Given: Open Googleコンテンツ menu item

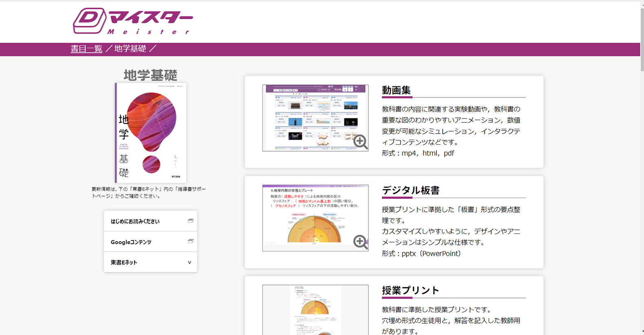Looking at the screenshot, I should (x=131, y=242).
